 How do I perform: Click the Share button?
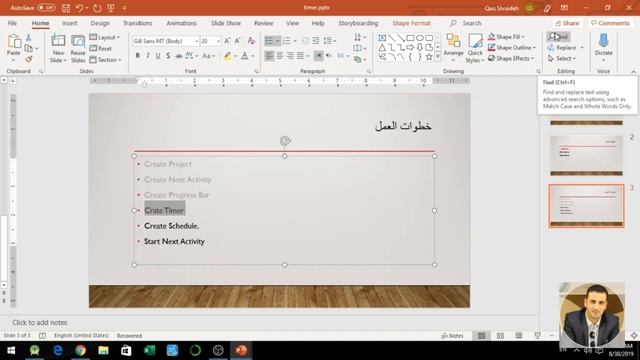tap(567, 23)
